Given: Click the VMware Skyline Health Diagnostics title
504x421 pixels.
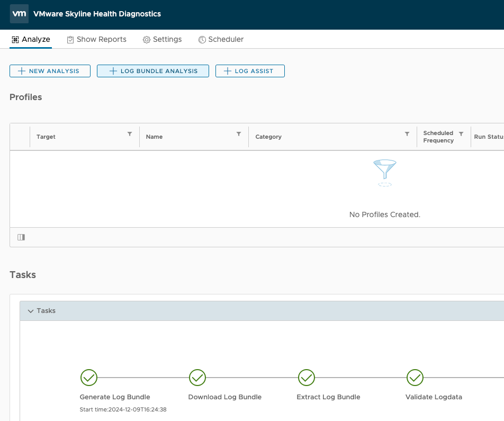Looking at the screenshot, I should click(x=97, y=14).
